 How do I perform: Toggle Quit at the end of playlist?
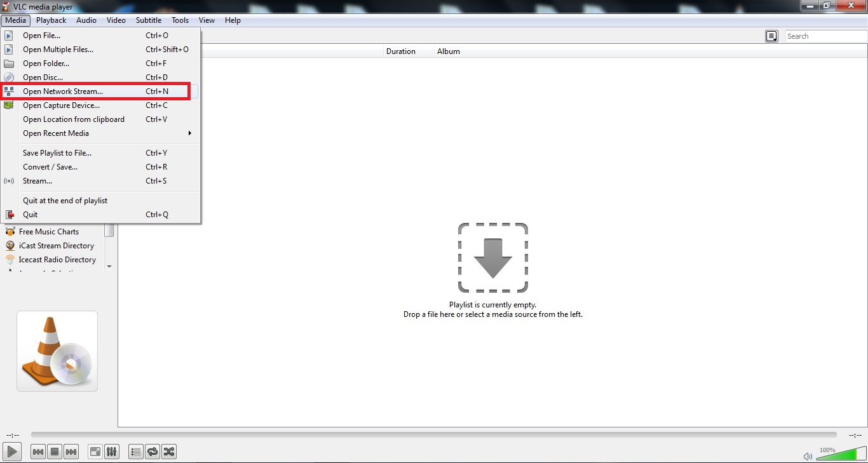coord(100,201)
